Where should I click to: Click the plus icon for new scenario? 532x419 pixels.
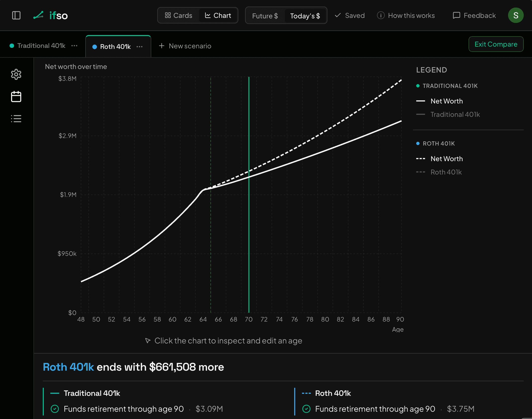pyautogui.click(x=162, y=46)
